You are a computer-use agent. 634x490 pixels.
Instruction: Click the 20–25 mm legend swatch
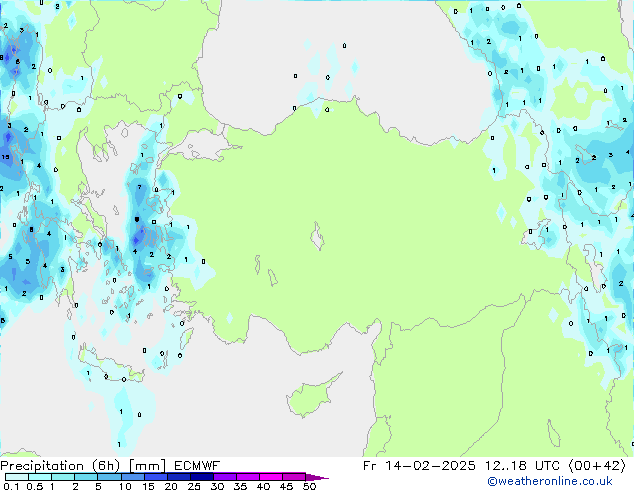coord(178,477)
